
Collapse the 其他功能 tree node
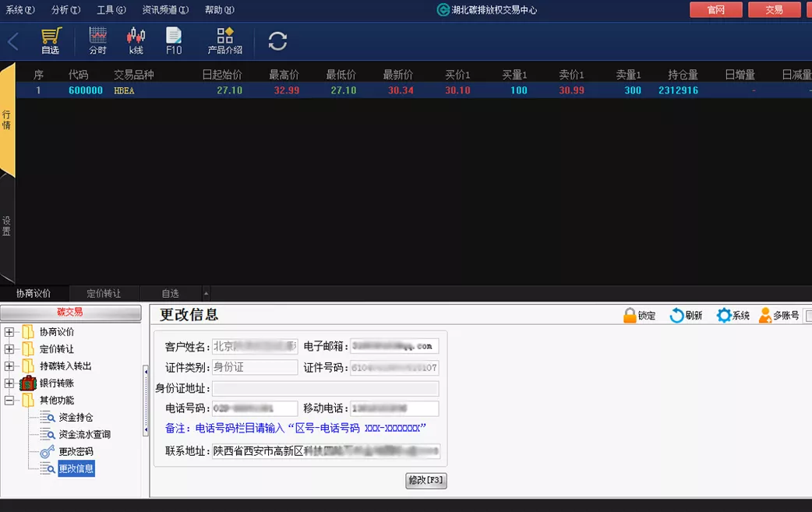tap(9, 401)
